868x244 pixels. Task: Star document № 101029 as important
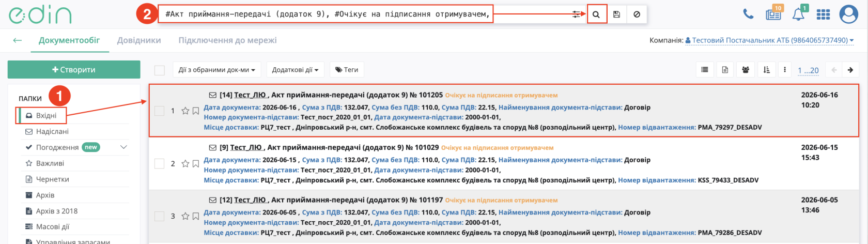coord(185,164)
